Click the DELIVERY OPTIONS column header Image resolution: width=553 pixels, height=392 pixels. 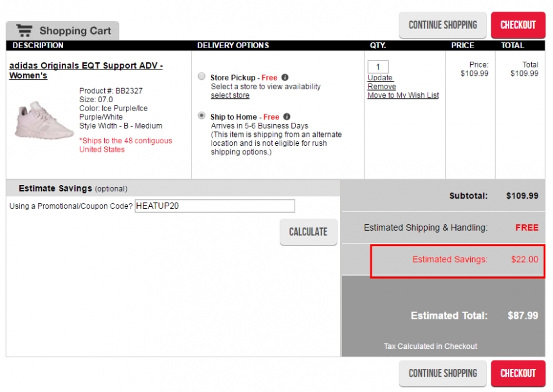[x=233, y=46]
